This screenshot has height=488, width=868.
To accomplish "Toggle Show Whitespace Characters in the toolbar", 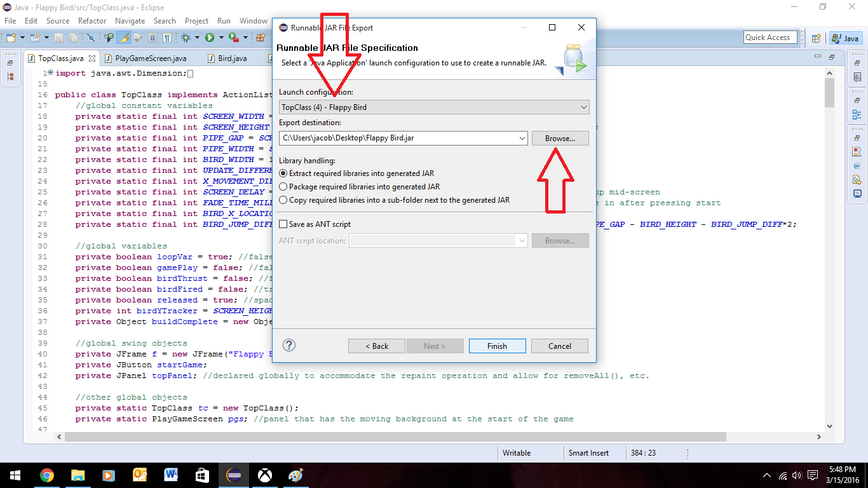I will click(168, 37).
